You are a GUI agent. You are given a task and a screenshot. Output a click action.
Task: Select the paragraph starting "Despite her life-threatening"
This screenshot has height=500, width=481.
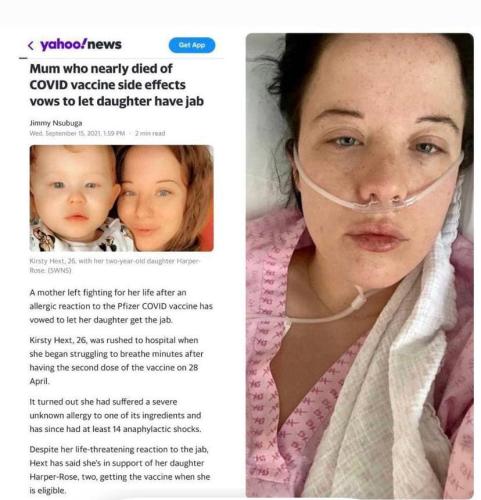tap(120, 470)
